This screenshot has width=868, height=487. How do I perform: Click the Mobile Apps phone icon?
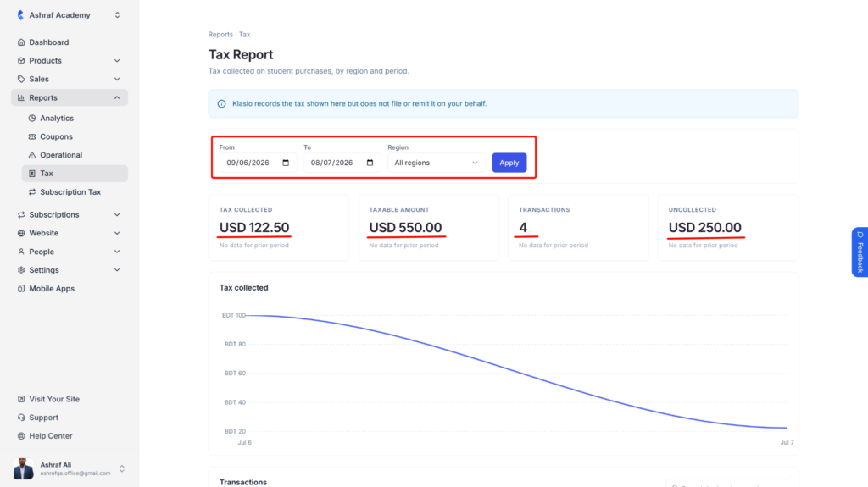21,288
